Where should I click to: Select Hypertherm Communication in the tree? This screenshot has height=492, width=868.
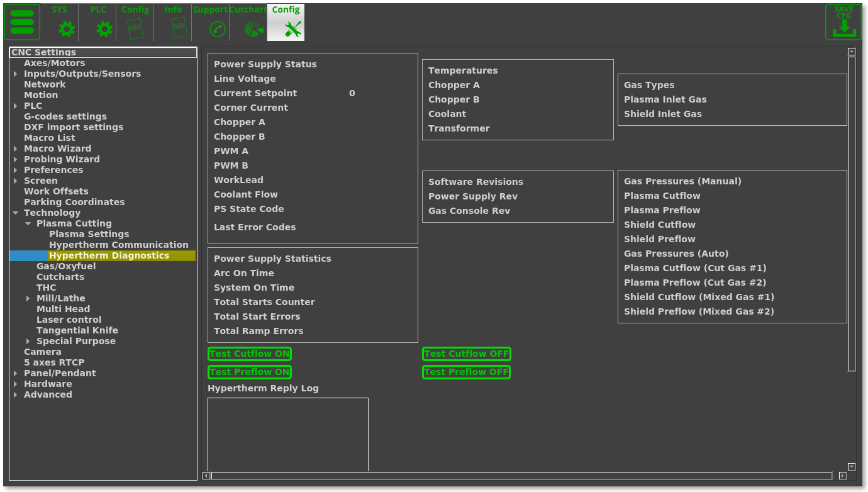(x=118, y=245)
